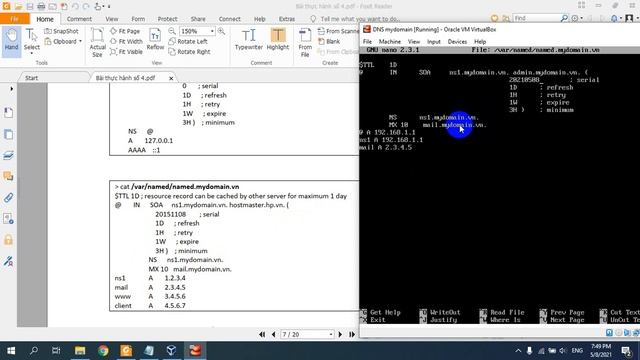This screenshot has height=360, width=640.
Task: Open the Security lock panel
Action: point(8,240)
